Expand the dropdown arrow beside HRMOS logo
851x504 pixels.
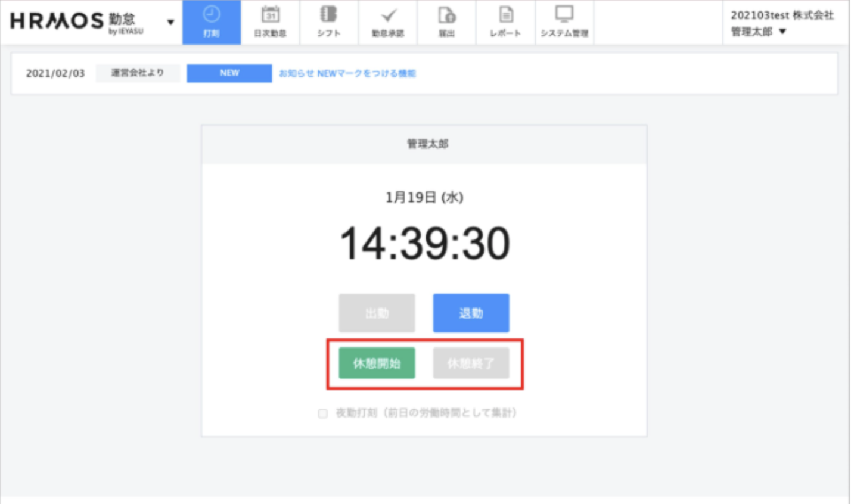click(x=170, y=23)
